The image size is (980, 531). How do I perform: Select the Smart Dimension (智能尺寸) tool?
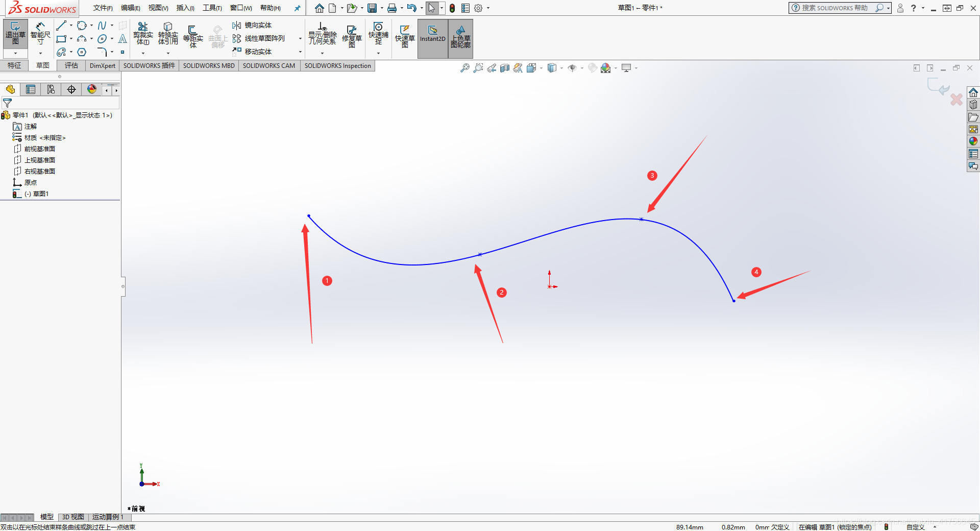tap(40, 34)
